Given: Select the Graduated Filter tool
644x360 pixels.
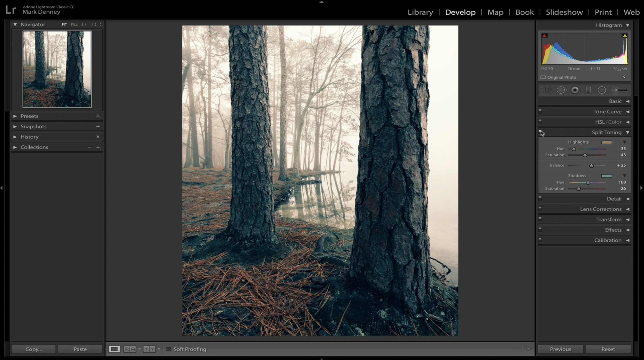Looking at the screenshot, I should click(x=588, y=90).
